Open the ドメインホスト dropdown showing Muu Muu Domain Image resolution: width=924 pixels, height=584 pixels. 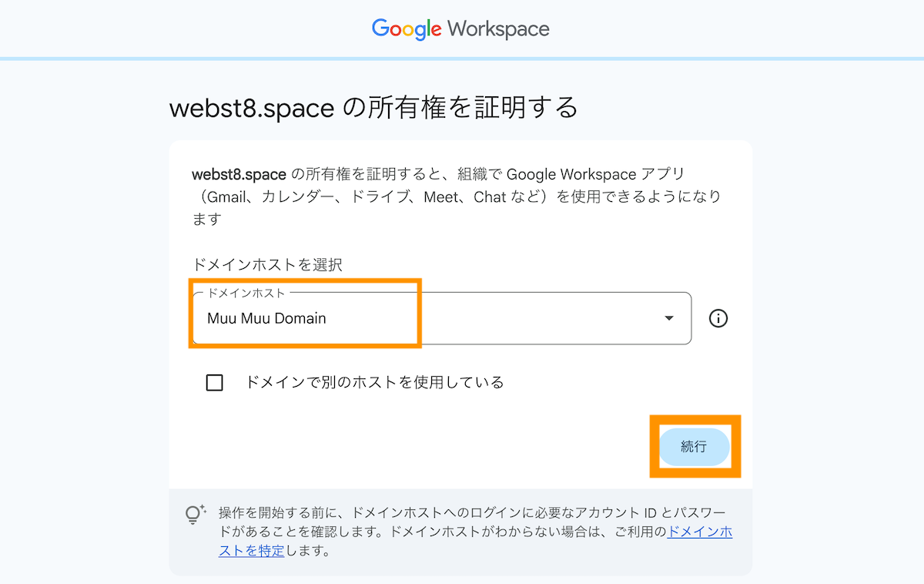[442, 318]
